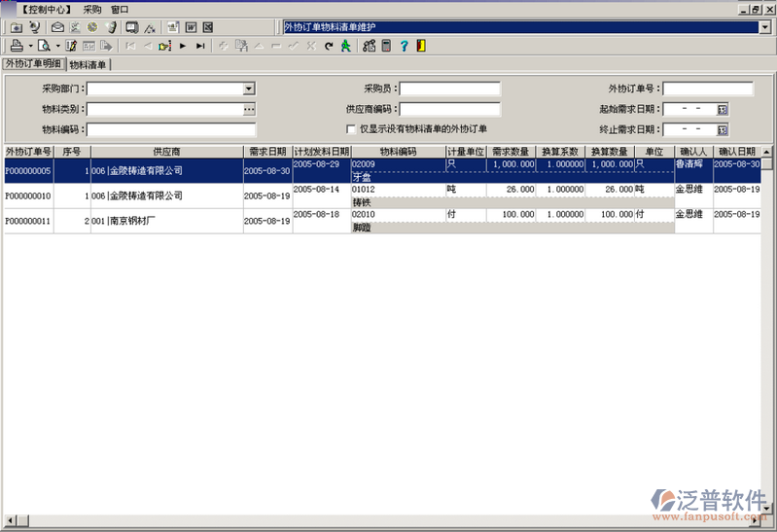The height and width of the screenshot is (532, 777).
Task: Click the 物料类别 browse ellipsis button
Action: [249, 109]
